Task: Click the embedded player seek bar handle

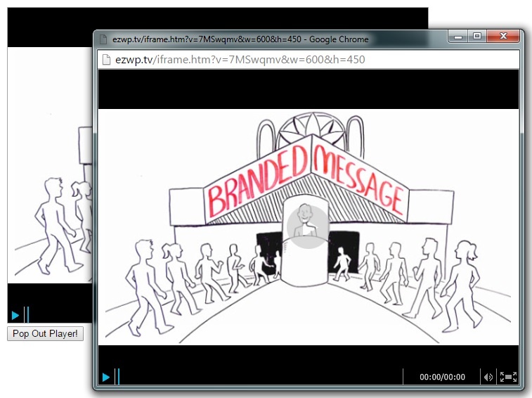Action: [x=27, y=315]
